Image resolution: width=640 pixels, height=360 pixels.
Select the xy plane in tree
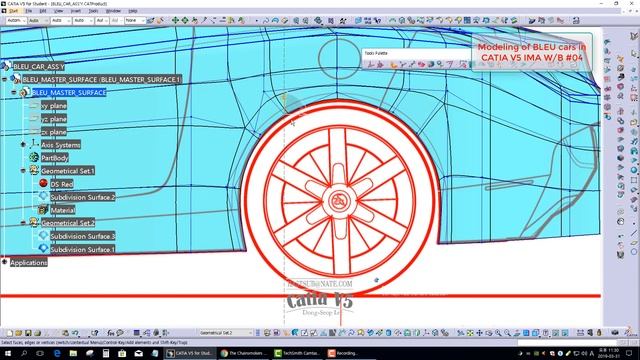coord(53,106)
